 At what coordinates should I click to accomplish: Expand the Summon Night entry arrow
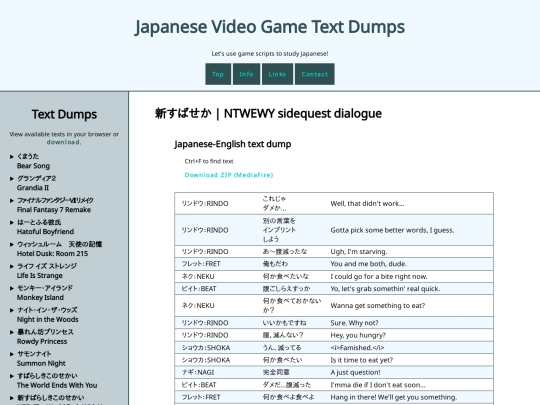coord(12,354)
